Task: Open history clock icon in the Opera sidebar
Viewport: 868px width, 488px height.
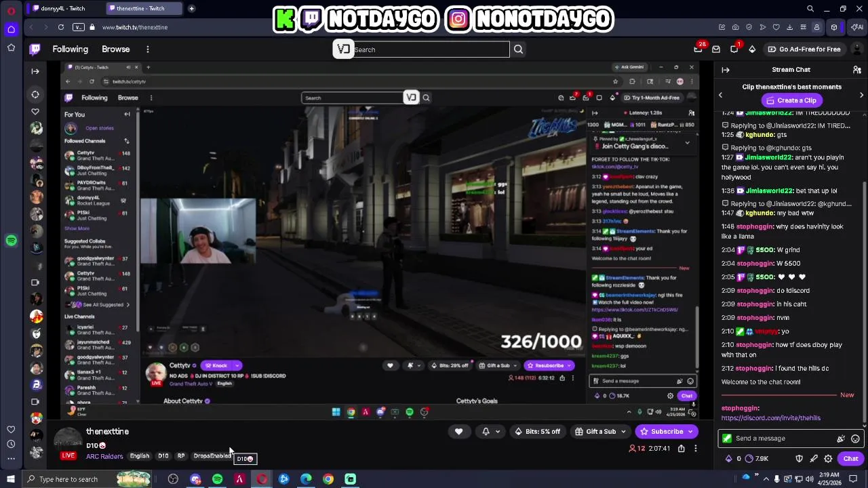Action: (x=11, y=444)
